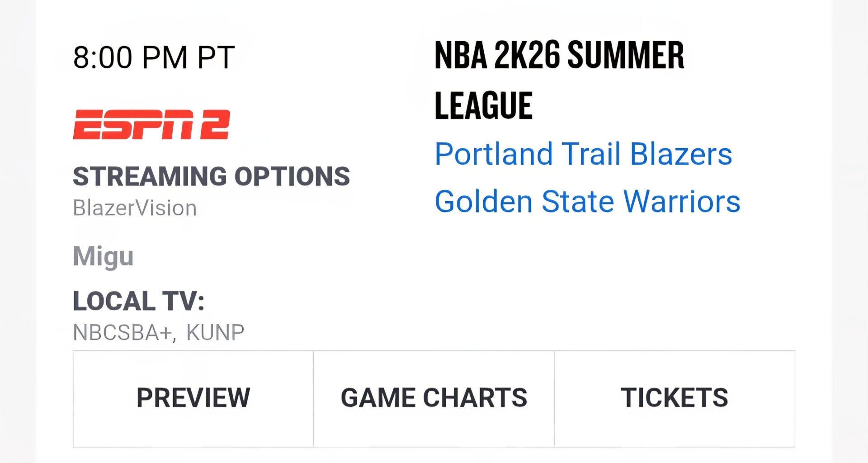Open the ESPN 2 broadcast channel
Viewport: 868px width, 463px height.
152,125
